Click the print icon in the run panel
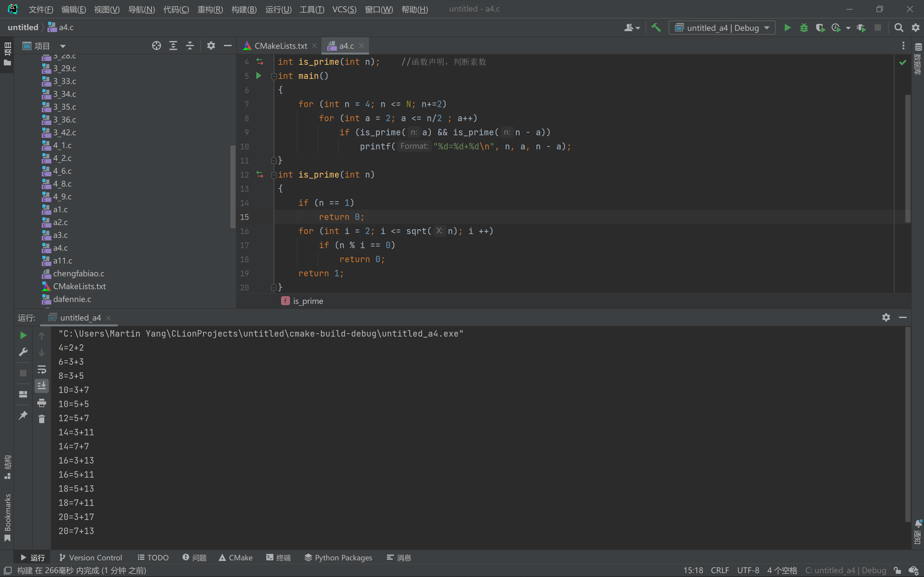This screenshot has height=577, width=924. click(x=42, y=403)
